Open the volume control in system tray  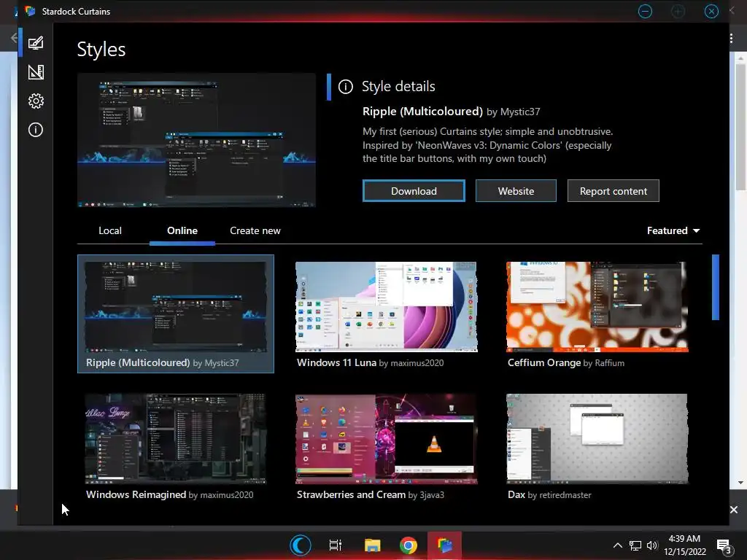click(652, 545)
